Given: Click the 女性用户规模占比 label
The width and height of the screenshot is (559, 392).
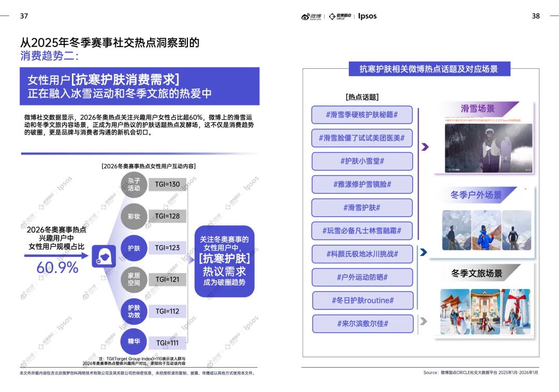Looking at the screenshot, I should coord(56,247).
